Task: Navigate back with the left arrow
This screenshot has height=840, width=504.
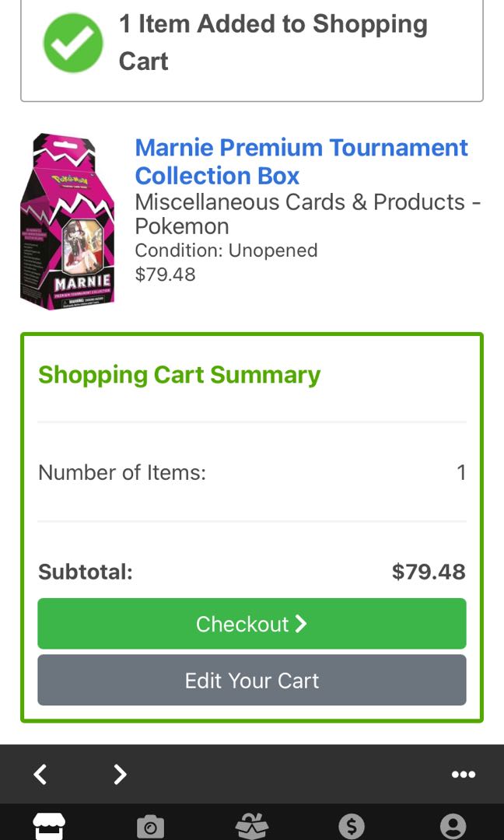Action: 40,775
